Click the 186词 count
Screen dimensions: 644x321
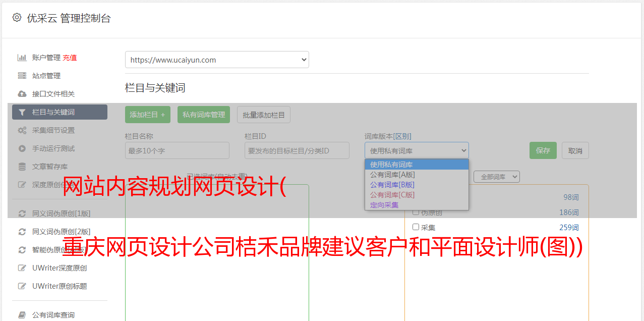[569, 212]
